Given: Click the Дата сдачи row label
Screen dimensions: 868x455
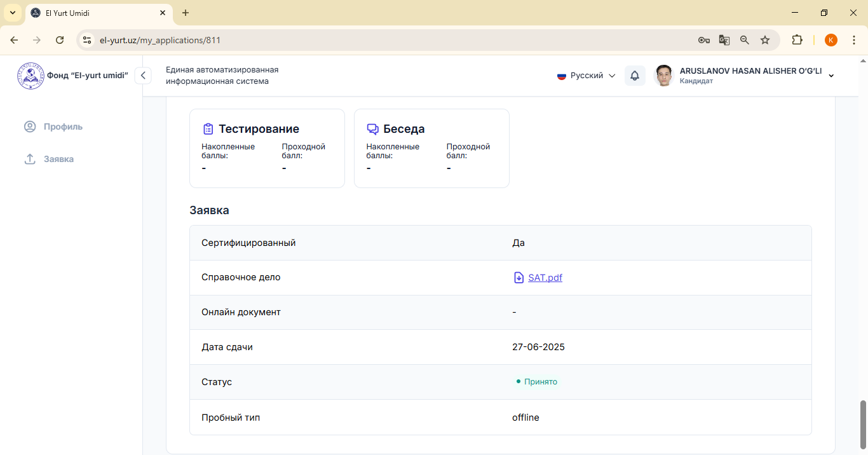Looking at the screenshot, I should pos(227,347).
